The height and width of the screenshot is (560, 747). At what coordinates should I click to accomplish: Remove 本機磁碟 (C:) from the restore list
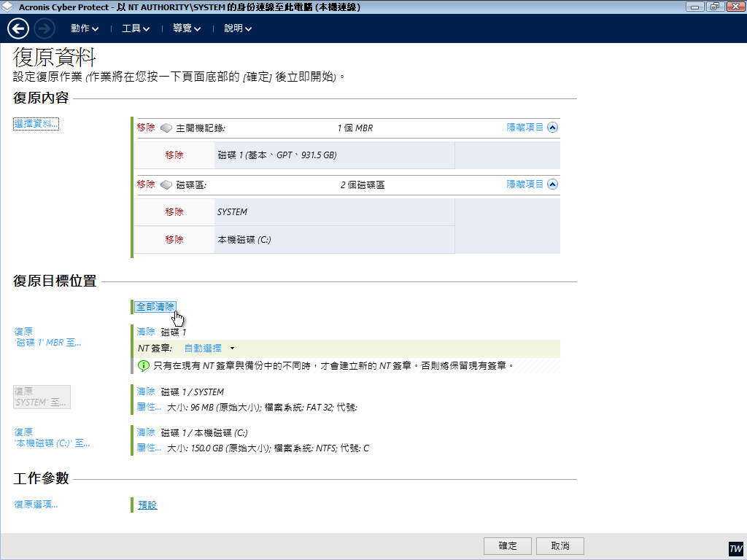click(x=174, y=240)
